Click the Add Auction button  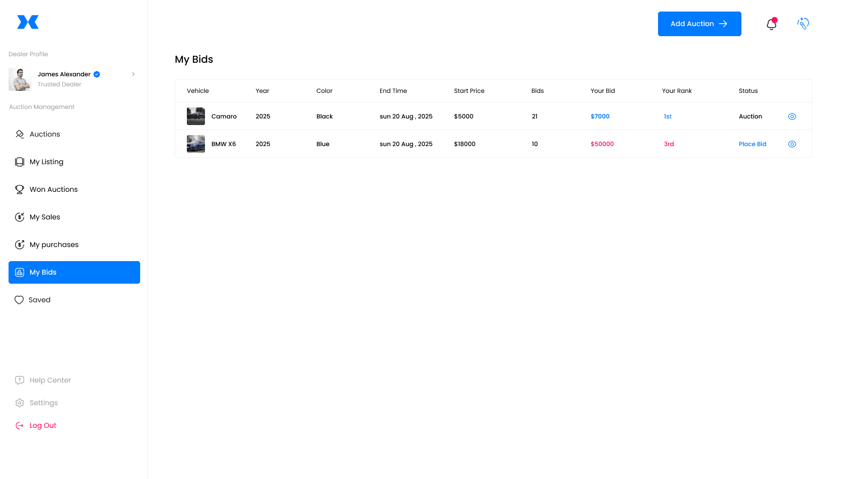coord(699,24)
